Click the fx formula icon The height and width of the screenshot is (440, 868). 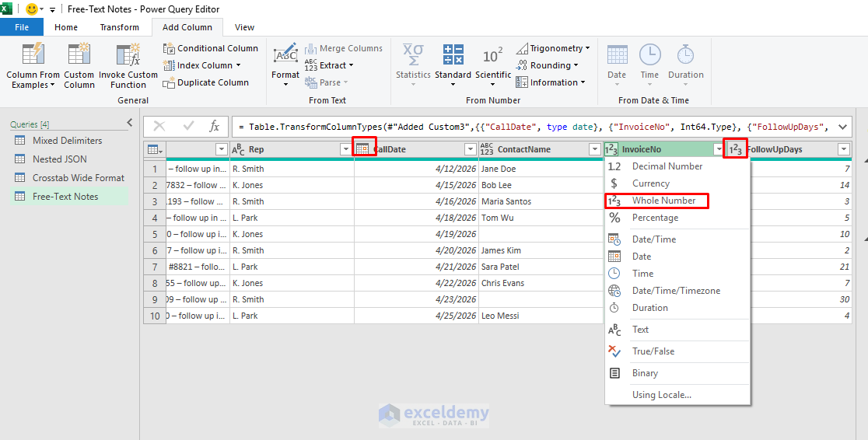tap(214, 127)
